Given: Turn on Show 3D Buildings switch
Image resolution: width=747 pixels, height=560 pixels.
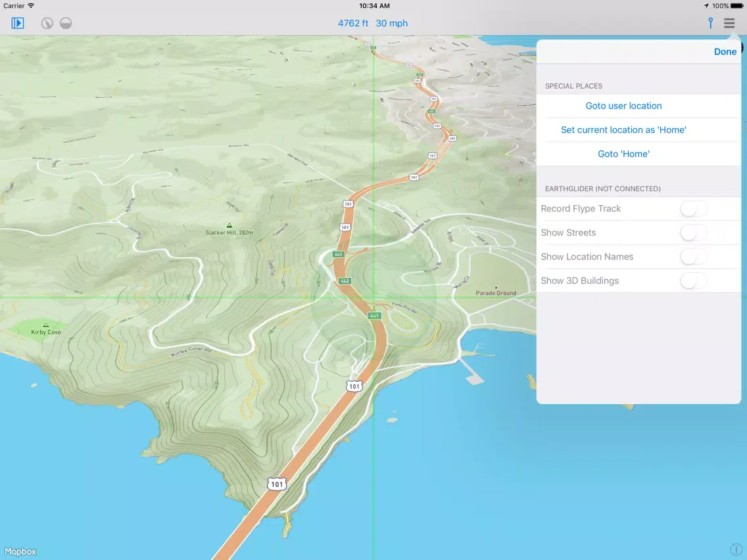Looking at the screenshot, I should (693, 281).
